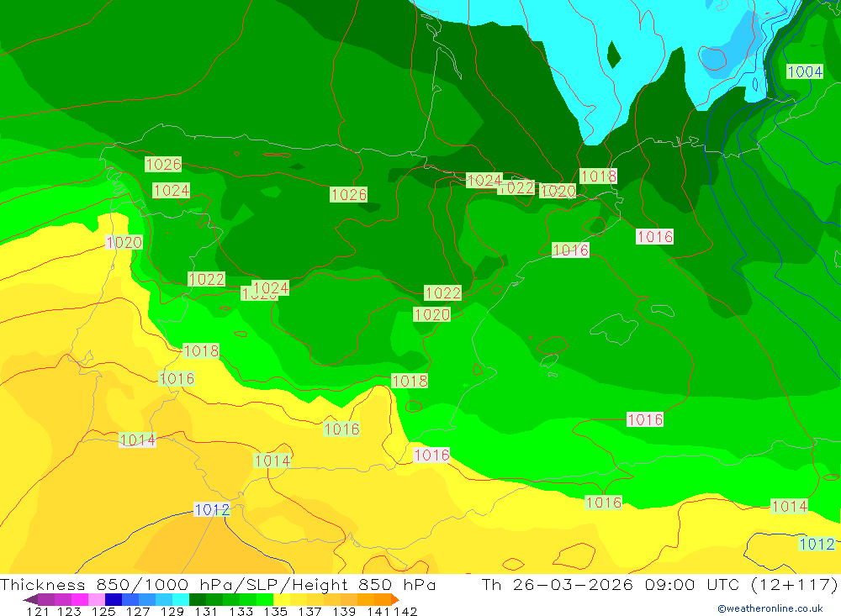Click the 135 legend value
Image resolution: width=841 pixels, height=616 pixels.
click(275, 611)
